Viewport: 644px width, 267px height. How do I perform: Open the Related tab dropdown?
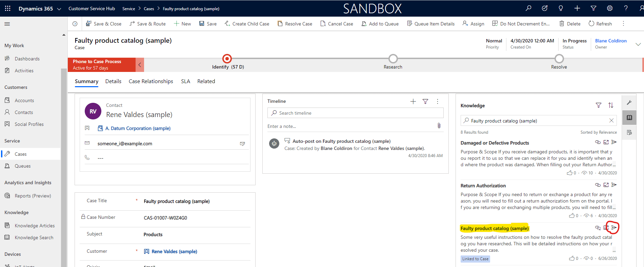[206, 81]
